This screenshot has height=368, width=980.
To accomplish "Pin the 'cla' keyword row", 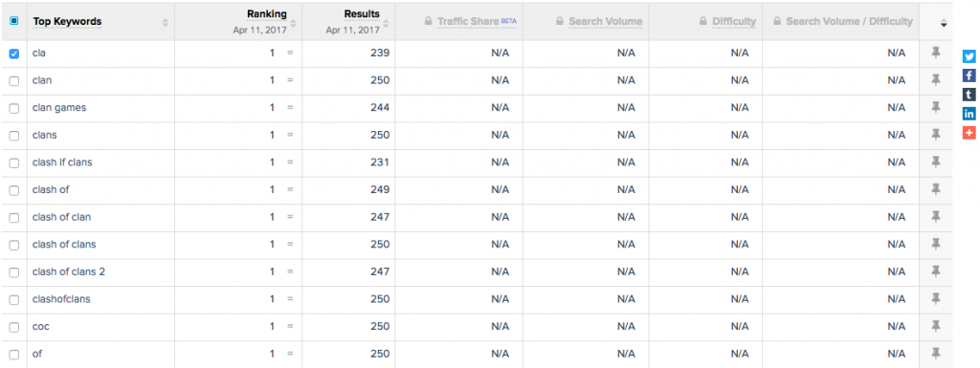I will click(x=936, y=53).
